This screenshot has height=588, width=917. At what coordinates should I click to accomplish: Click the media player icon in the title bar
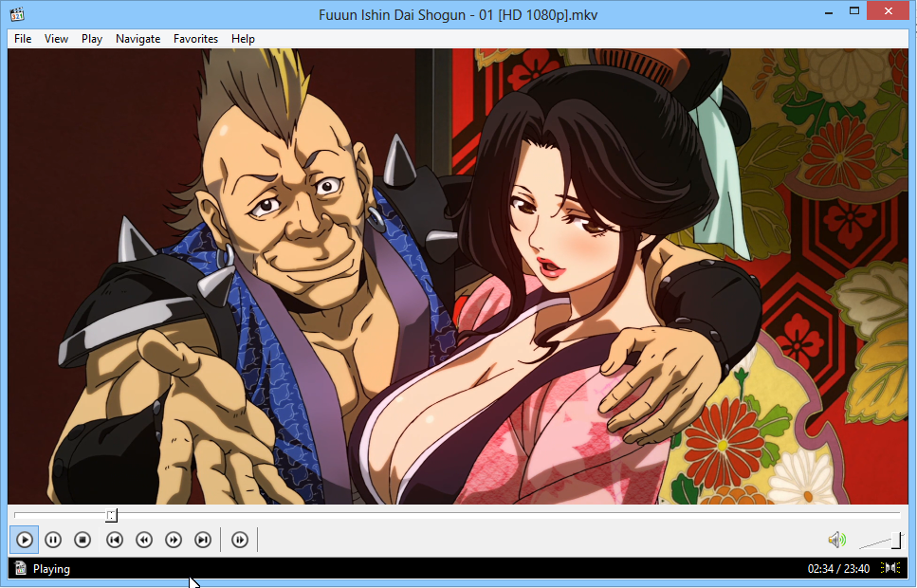(17, 14)
